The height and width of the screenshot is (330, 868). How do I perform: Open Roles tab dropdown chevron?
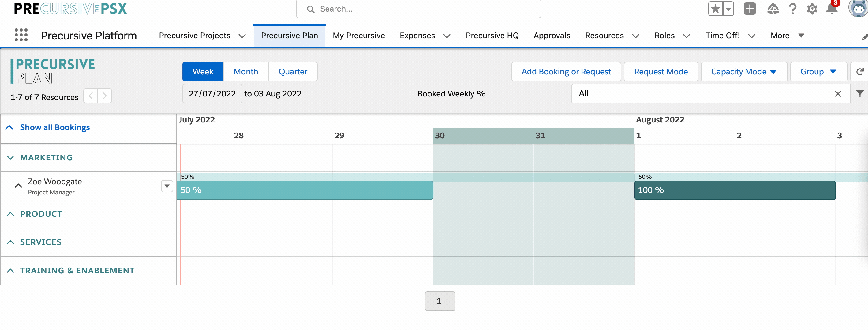[687, 36]
